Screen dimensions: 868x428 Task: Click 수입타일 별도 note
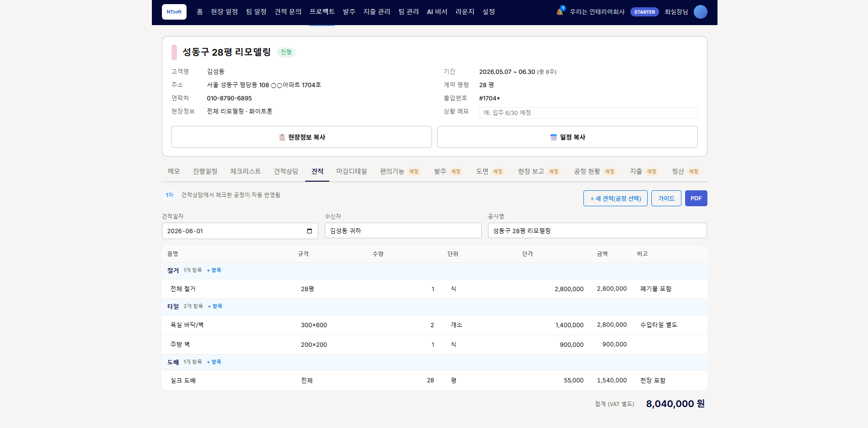point(659,325)
